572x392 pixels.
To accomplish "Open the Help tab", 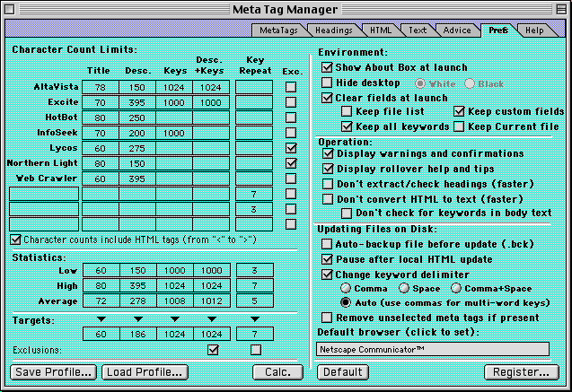I will click(534, 30).
